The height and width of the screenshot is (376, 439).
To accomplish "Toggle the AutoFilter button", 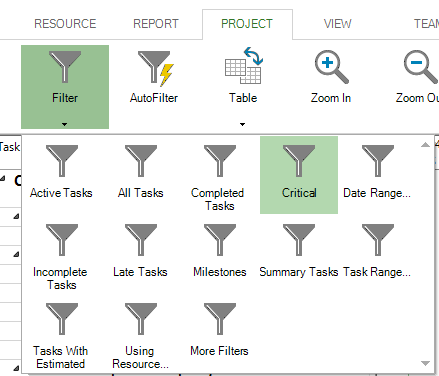I will [154, 77].
